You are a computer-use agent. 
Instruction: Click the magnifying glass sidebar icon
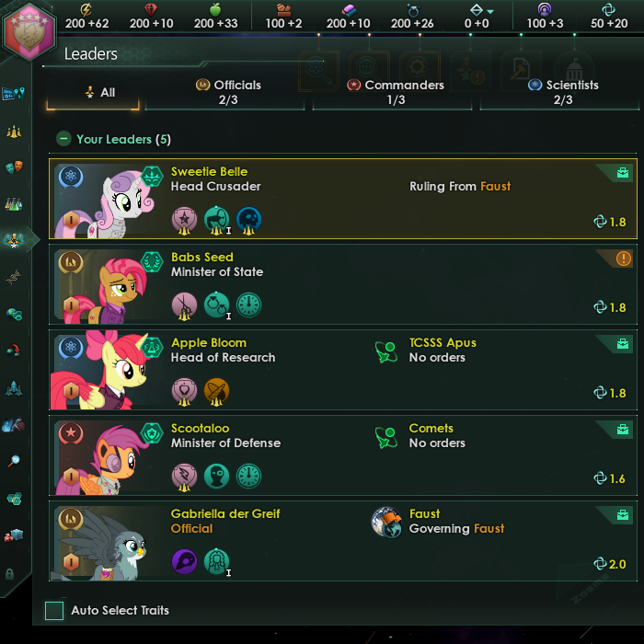point(14,461)
